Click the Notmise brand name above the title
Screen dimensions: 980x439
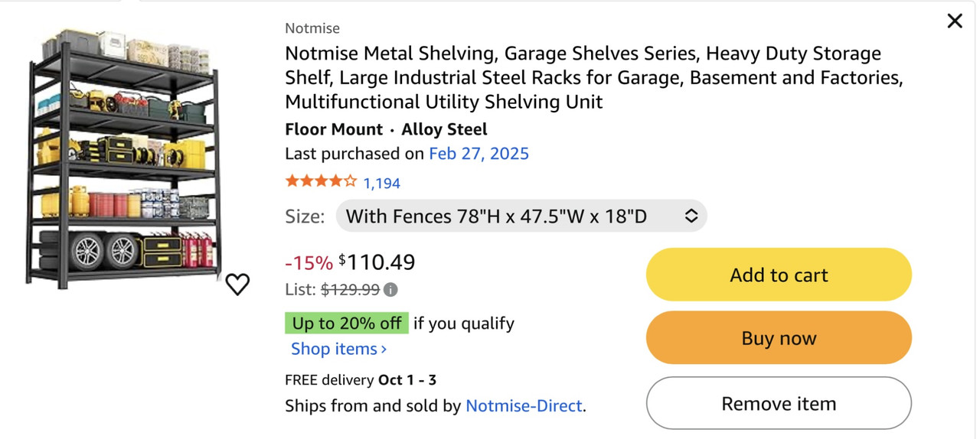point(312,28)
